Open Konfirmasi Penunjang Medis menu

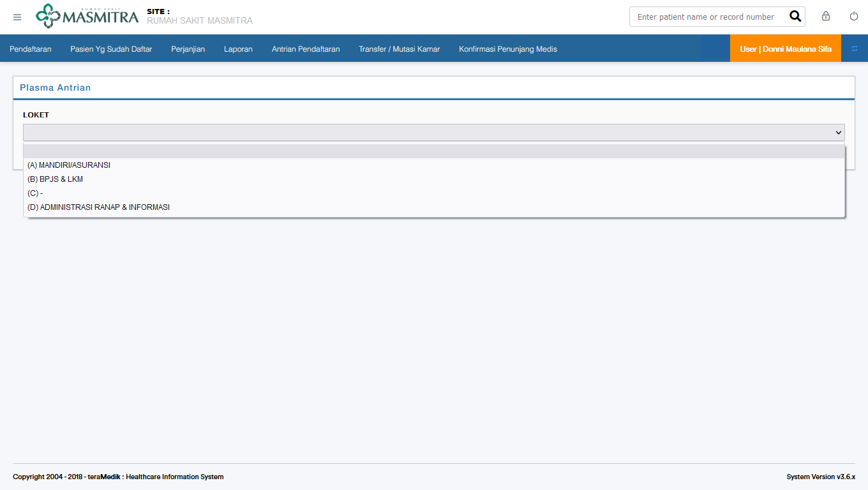pyautogui.click(x=508, y=49)
